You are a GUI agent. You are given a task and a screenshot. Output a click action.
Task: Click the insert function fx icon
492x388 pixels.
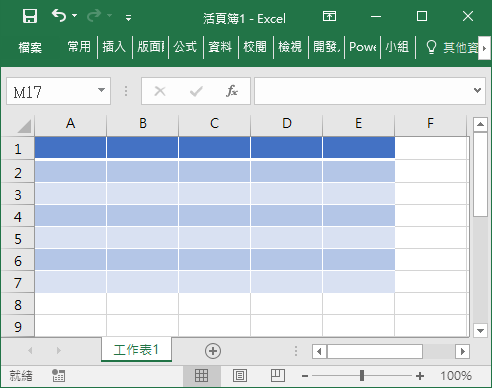(x=231, y=91)
